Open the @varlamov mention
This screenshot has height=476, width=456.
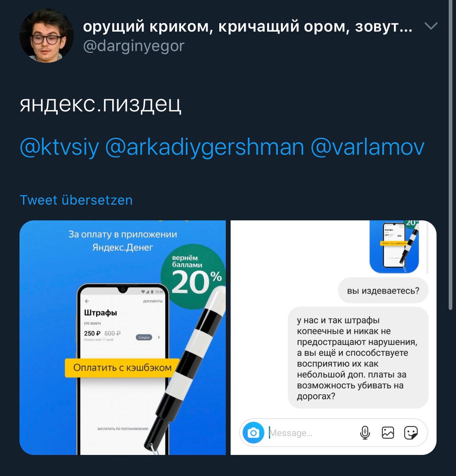tap(367, 147)
